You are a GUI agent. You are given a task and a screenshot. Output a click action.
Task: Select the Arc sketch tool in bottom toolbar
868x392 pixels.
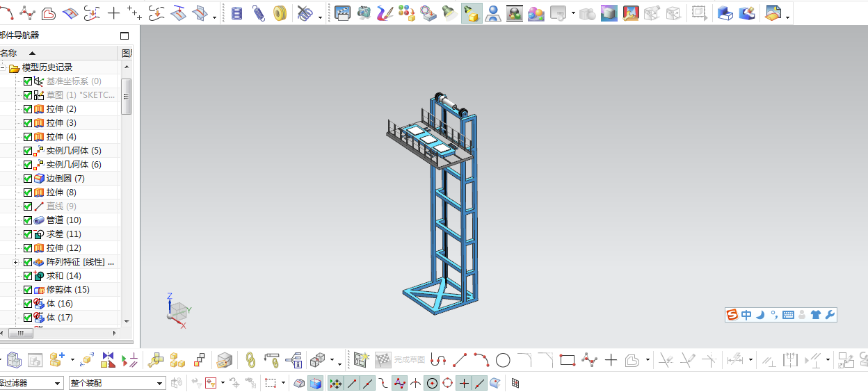click(481, 360)
